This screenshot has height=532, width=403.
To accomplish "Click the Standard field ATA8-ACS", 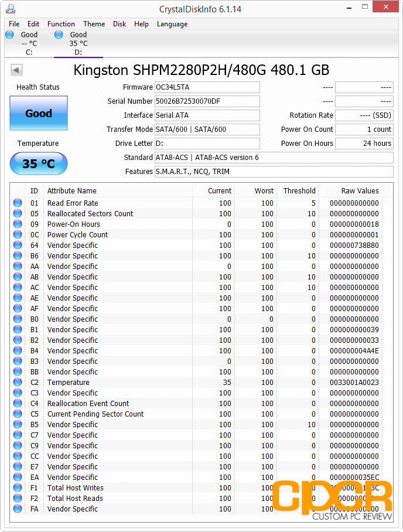I will 274,158.
